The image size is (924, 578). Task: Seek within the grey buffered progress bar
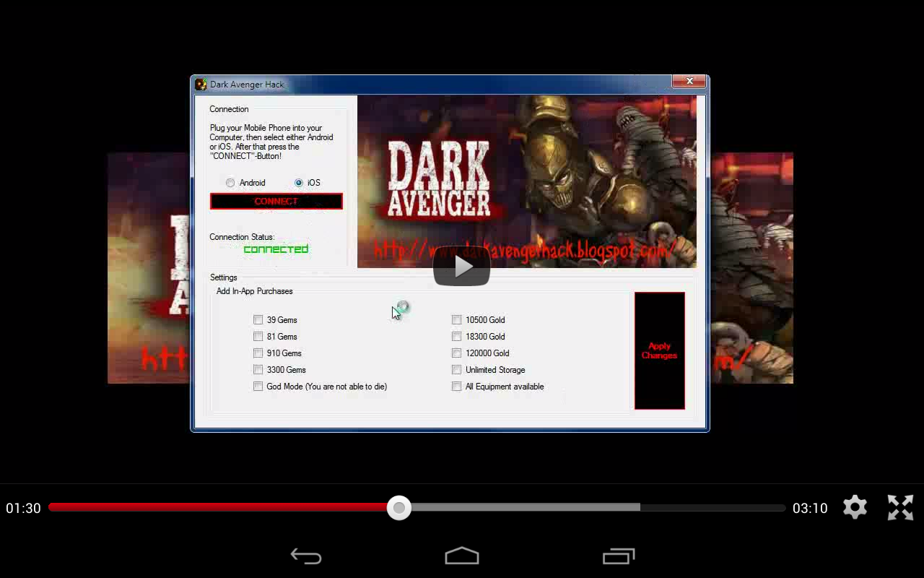coord(526,508)
